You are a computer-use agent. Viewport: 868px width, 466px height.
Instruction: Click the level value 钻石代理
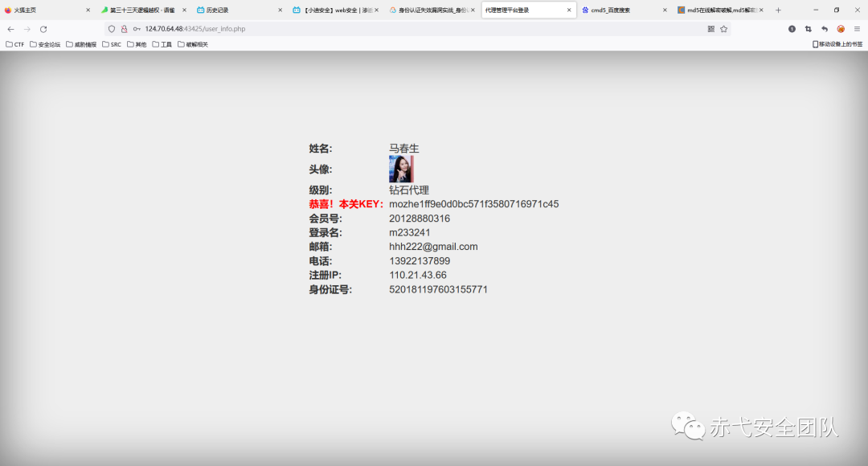pyautogui.click(x=409, y=190)
